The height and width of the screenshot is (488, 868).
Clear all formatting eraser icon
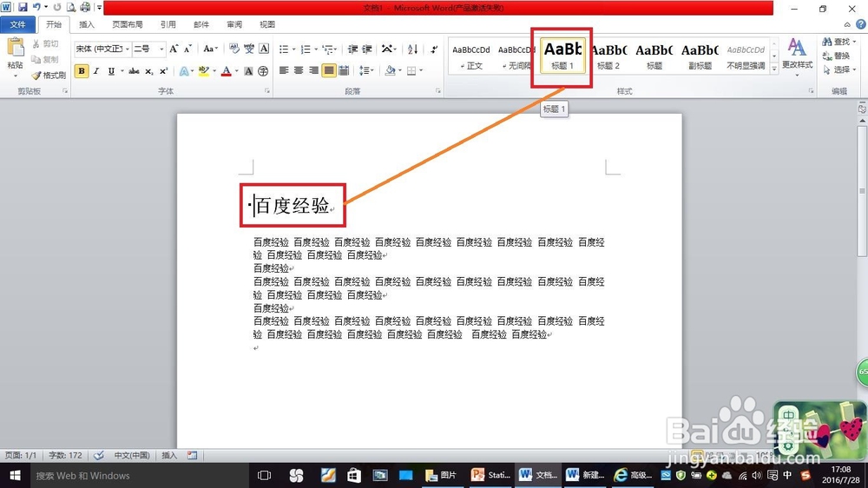234,49
